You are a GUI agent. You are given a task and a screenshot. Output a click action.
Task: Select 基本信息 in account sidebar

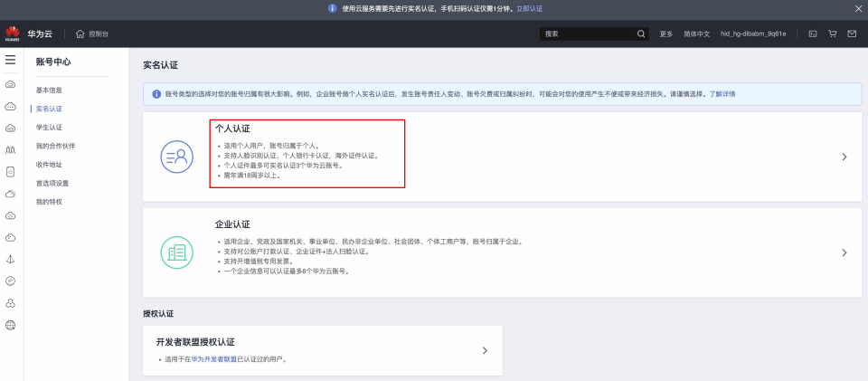50,90
